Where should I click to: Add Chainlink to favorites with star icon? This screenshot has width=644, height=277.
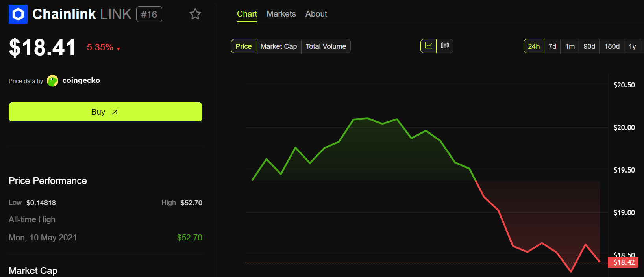click(195, 14)
